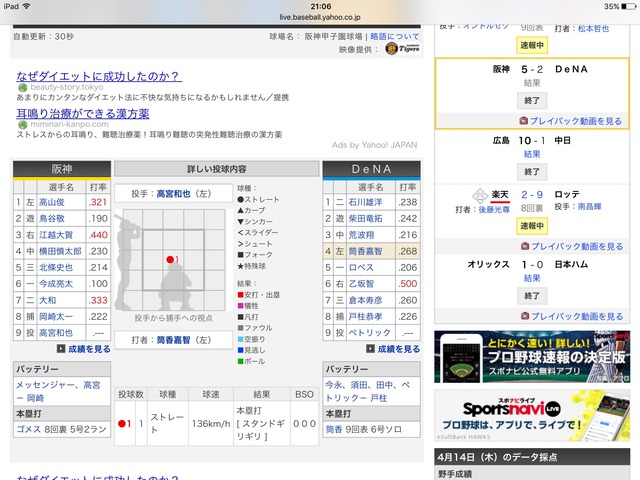Click the 耳鳴り治療ができる漢方薬 ad link
Screen dimensions: 640x480
point(83,113)
